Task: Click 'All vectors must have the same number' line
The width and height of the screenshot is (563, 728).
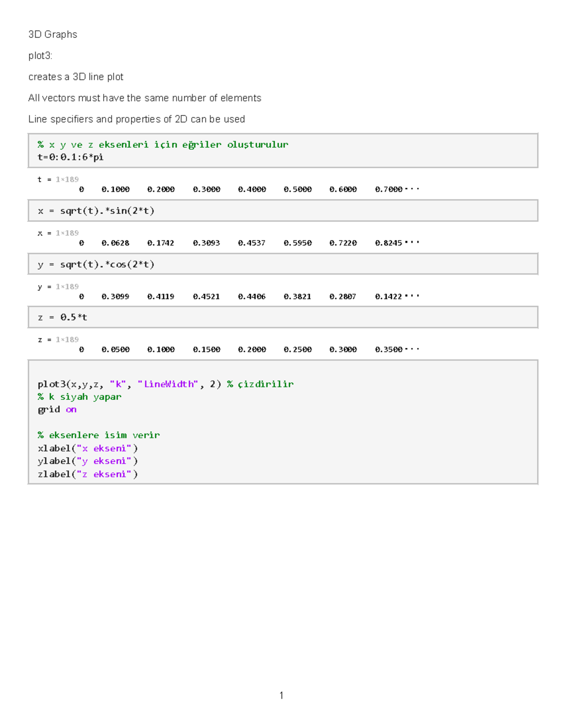Action: coord(145,98)
